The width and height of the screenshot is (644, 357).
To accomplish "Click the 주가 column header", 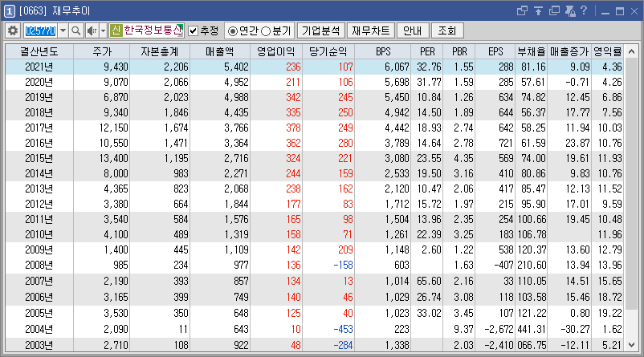I will (x=102, y=51).
